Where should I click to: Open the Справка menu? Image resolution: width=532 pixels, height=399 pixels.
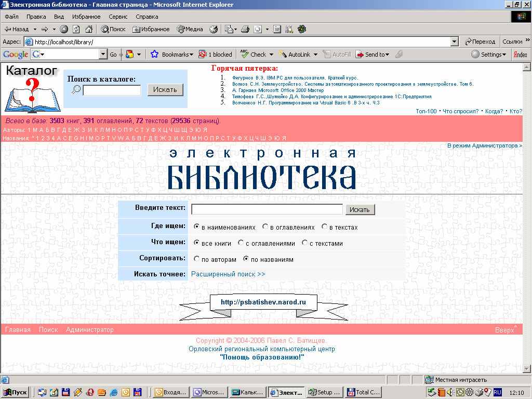click(147, 17)
